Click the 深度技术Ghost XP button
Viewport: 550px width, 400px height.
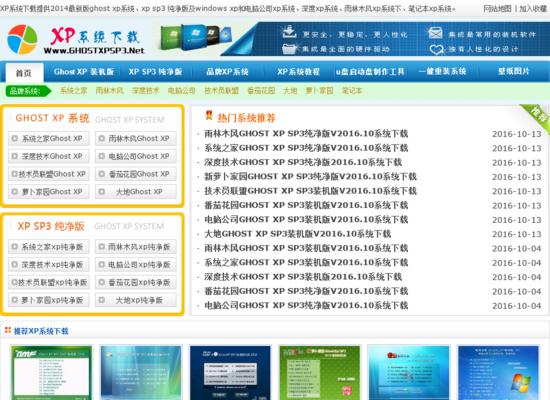click(49, 156)
